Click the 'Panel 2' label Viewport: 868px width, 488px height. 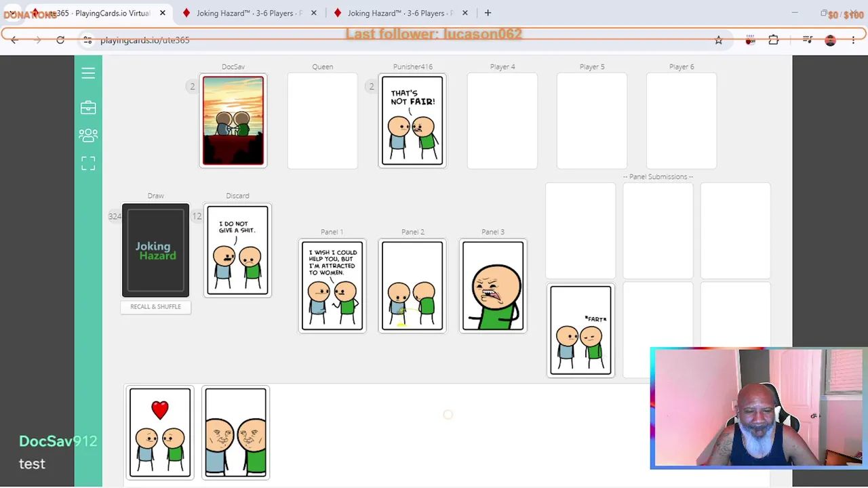(x=413, y=232)
